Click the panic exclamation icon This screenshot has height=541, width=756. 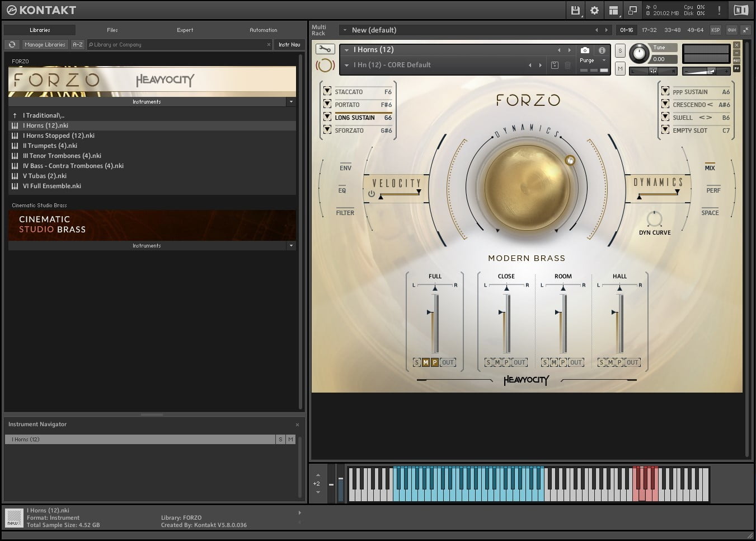click(719, 10)
